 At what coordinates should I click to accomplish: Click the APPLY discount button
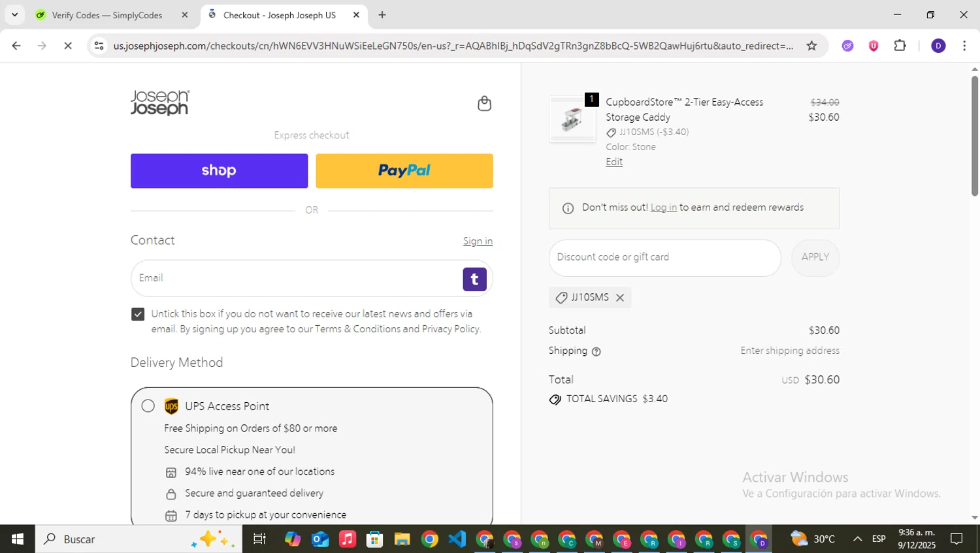tap(815, 257)
